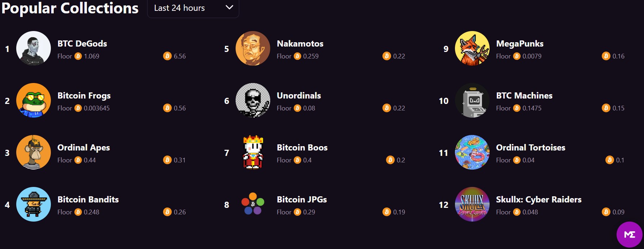Select the Bitcoin Boos crowned ghost icon

click(x=253, y=152)
